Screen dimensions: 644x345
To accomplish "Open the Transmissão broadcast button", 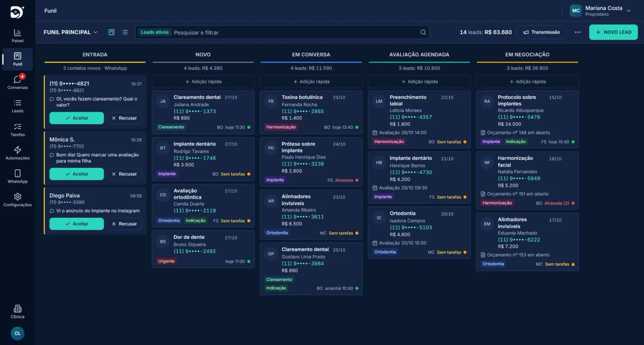I will click(x=541, y=32).
